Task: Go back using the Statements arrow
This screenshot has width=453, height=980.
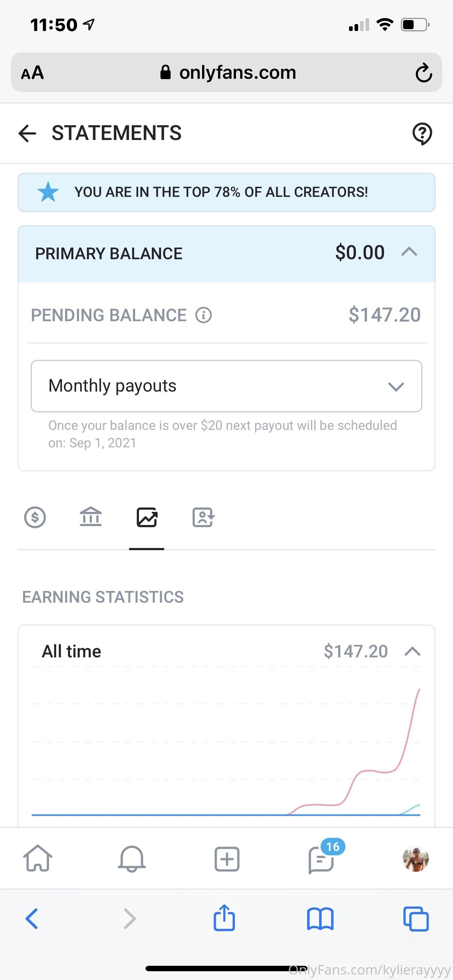Action: [x=27, y=133]
